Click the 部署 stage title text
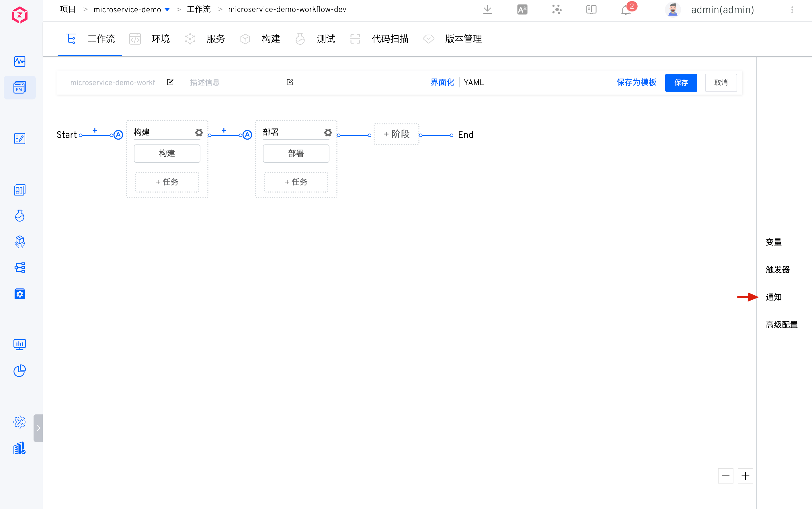Image resolution: width=812 pixels, height=509 pixels. pos(271,132)
